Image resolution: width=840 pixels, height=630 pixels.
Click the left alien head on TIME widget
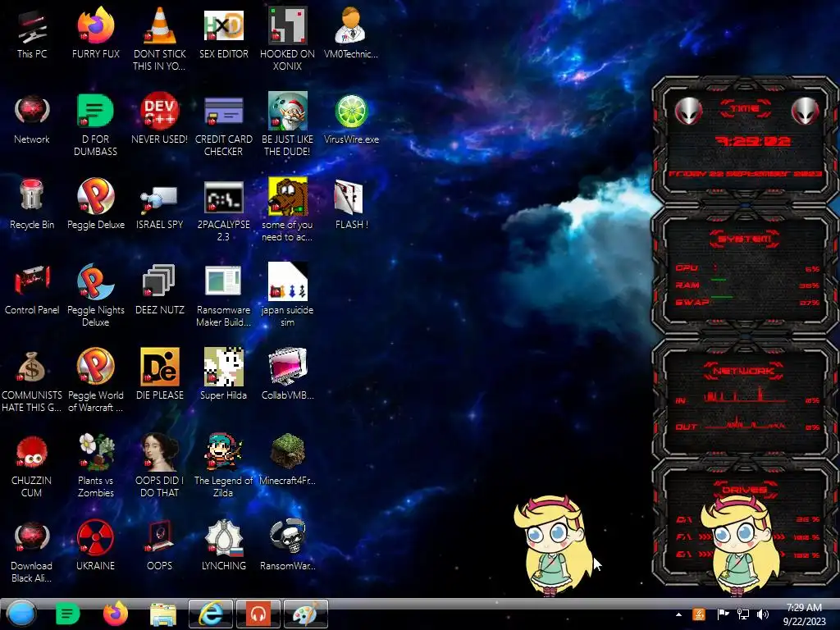688,112
